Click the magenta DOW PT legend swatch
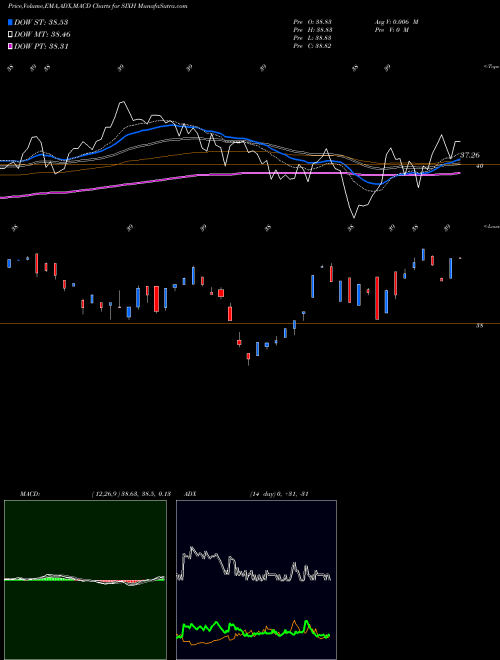The height and width of the screenshot is (660, 500). click(x=10, y=46)
